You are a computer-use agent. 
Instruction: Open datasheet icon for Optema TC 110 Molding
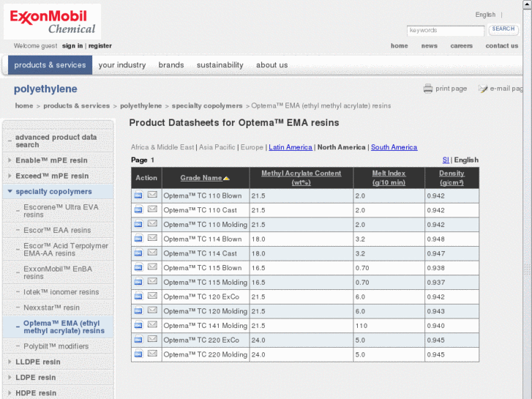point(138,224)
